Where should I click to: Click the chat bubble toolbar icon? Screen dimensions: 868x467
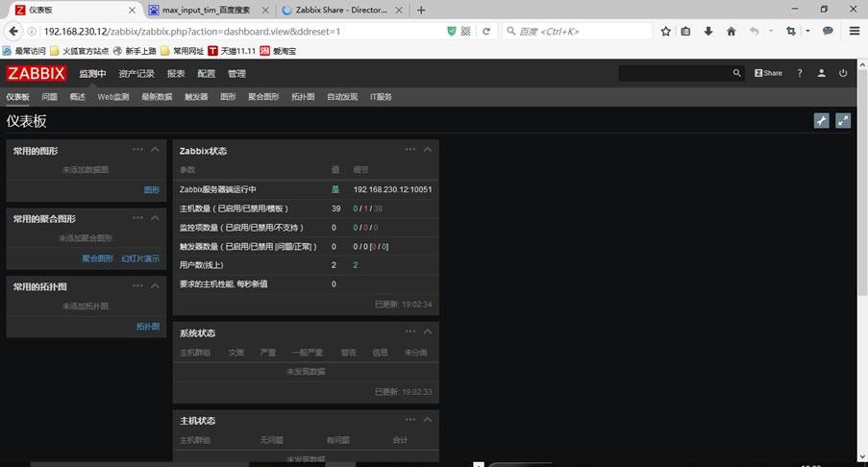pos(828,32)
